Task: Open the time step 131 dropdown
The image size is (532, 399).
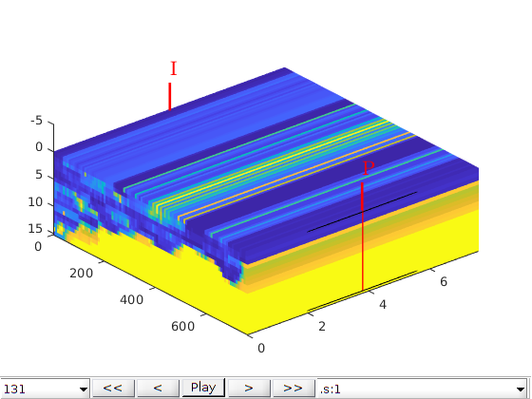Action: [x=45, y=389]
